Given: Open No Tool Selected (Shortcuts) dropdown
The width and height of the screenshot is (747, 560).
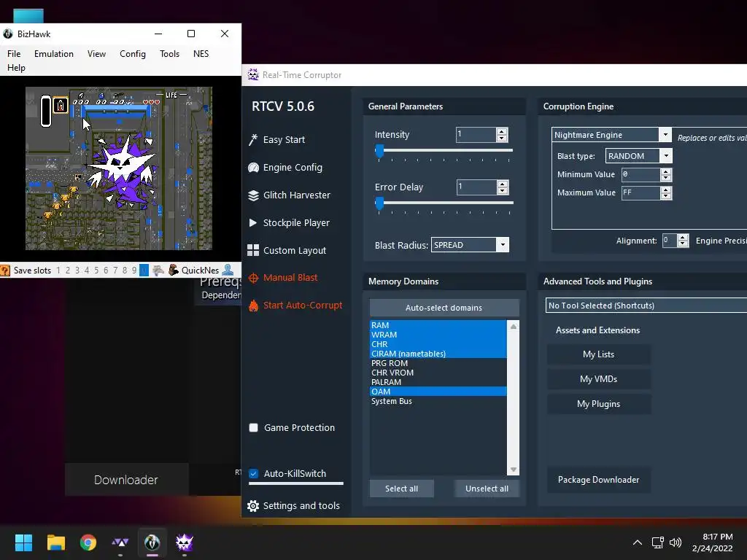Looking at the screenshot, I should [646, 306].
